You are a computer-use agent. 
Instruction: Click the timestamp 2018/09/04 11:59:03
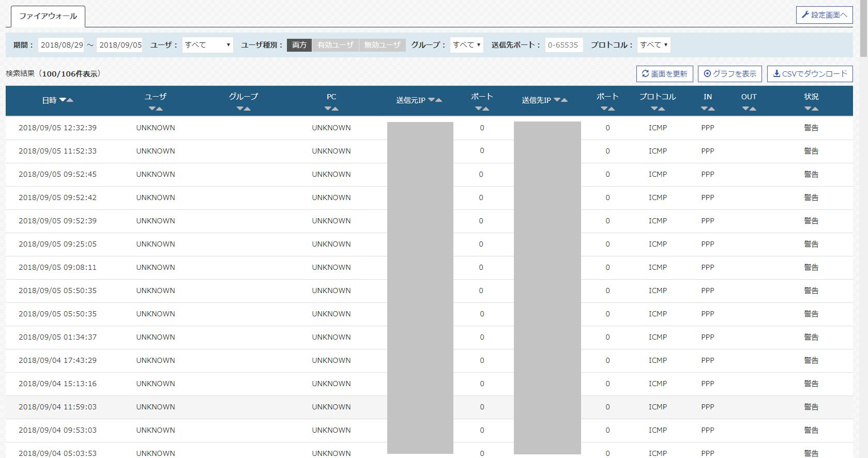(x=57, y=407)
